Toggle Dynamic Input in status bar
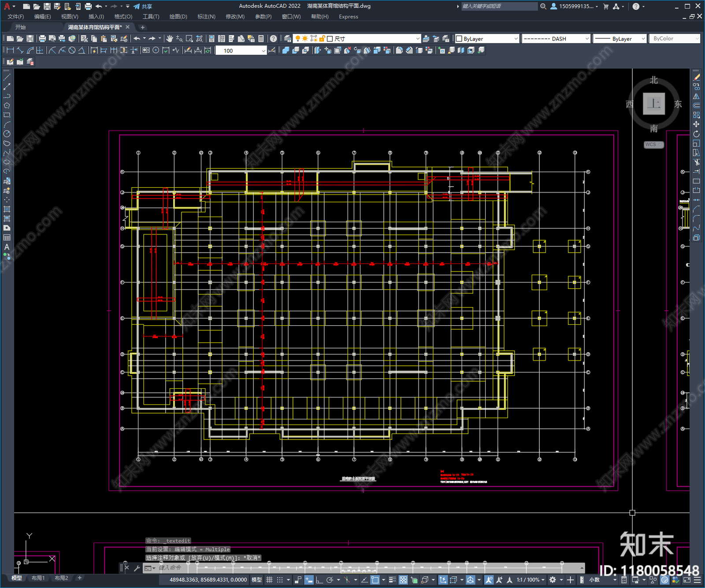The image size is (705, 588). pos(309,580)
